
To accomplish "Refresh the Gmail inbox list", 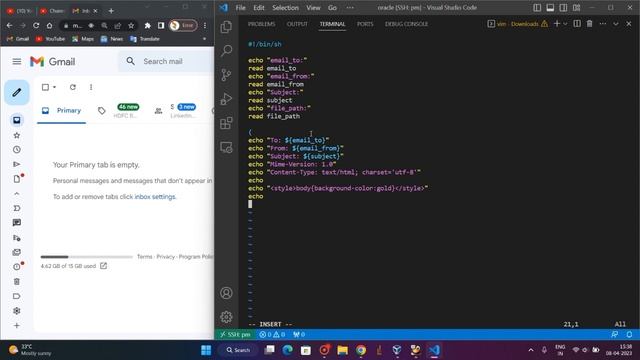I will tap(73, 87).
